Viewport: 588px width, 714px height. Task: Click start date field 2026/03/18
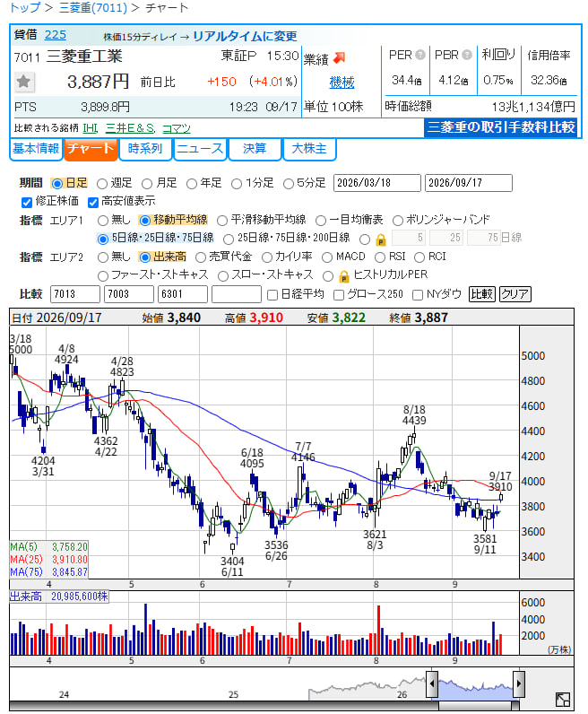[376, 183]
